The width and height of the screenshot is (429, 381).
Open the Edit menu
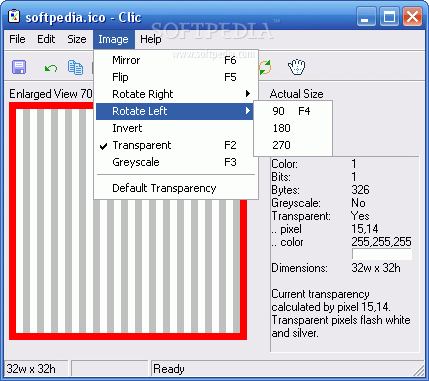[x=46, y=39]
